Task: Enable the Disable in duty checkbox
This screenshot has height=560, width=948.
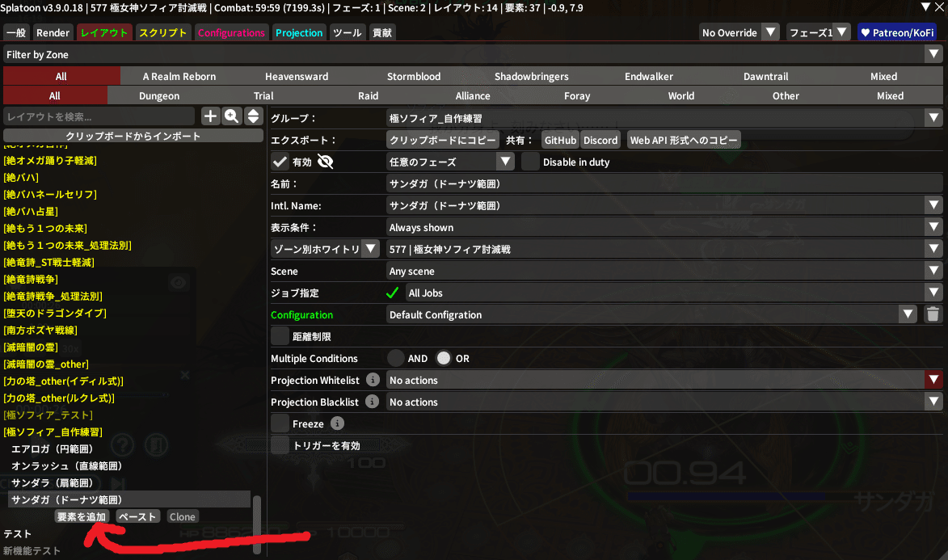Action: [530, 162]
